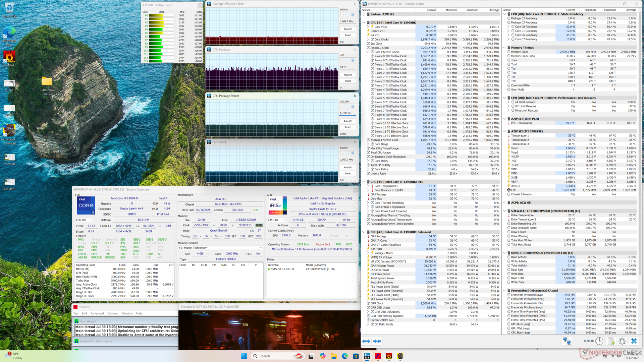Open the Help menu in Prime95

[139, 313]
